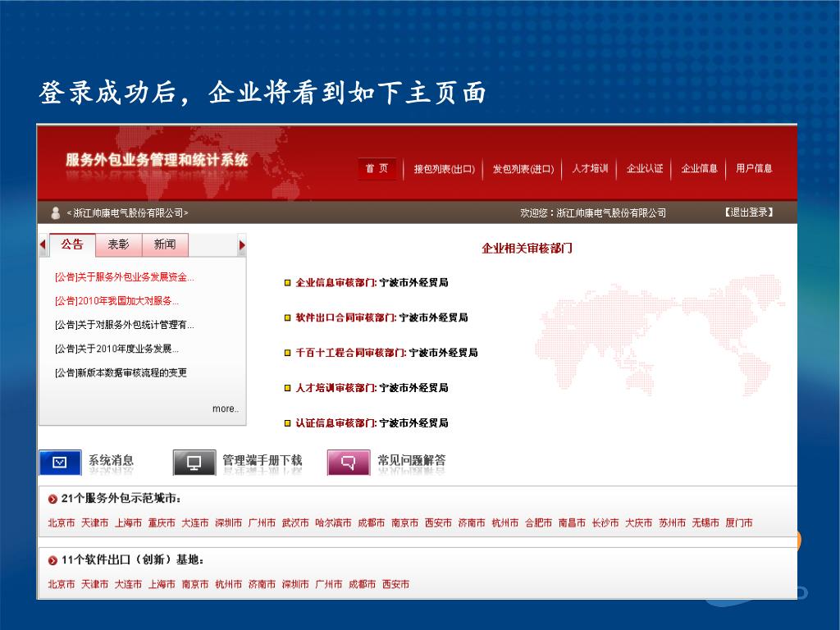840x630 pixels.
Task: Open announcement 关于2010年度业务发展
Action: click(116, 349)
